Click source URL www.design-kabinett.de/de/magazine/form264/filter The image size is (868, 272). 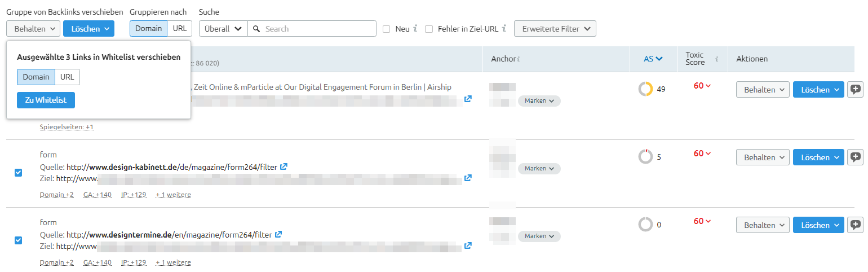172,166
